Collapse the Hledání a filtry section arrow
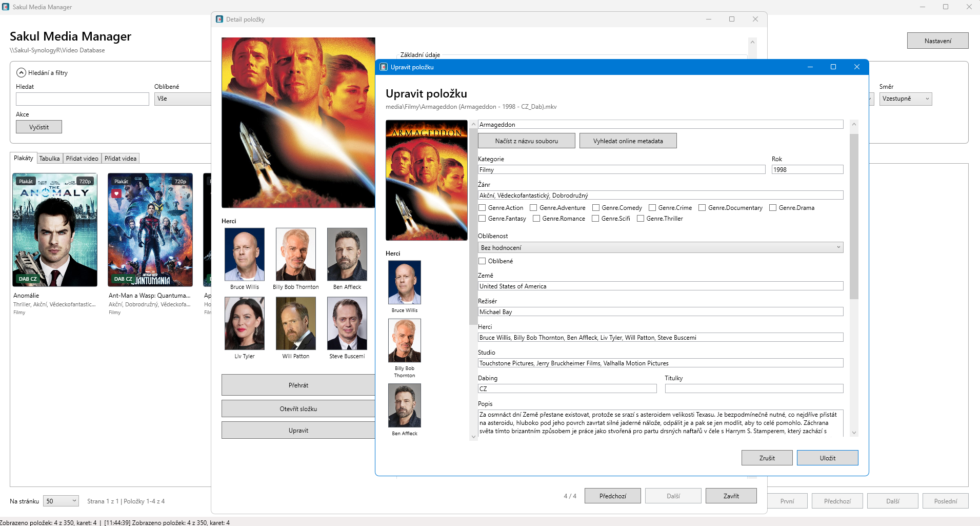The width and height of the screenshot is (980, 526). [22, 73]
